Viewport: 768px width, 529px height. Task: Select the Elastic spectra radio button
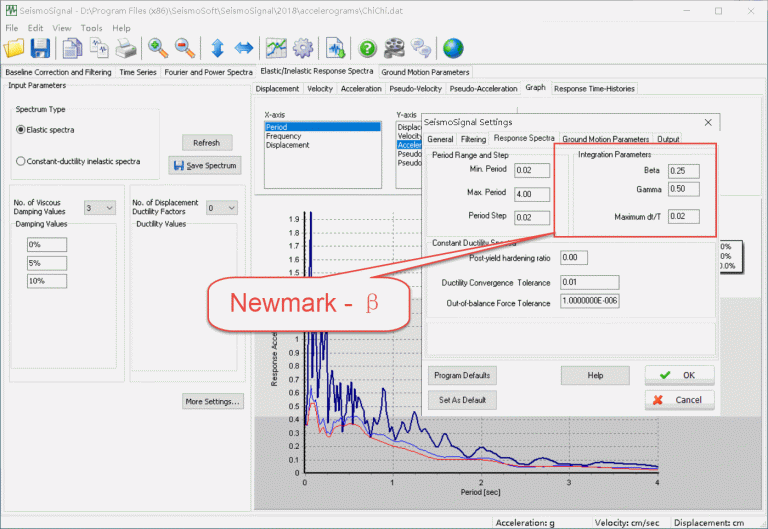[21, 130]
